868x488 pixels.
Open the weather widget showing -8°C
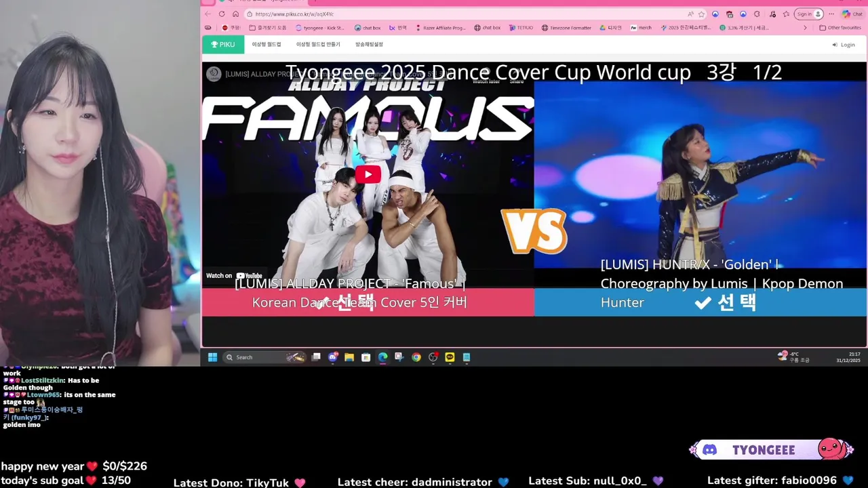pyautogui.click(x=793, y=357)
